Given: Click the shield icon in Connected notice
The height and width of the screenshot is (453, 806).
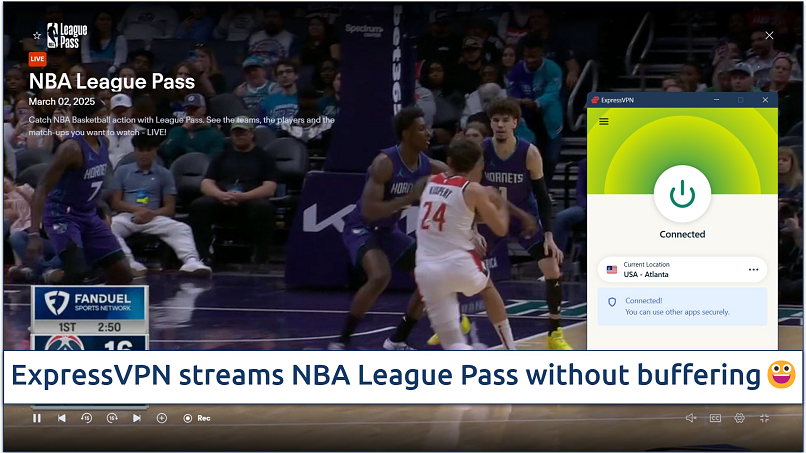Looking at the screenshot, I should click(612, 302).
